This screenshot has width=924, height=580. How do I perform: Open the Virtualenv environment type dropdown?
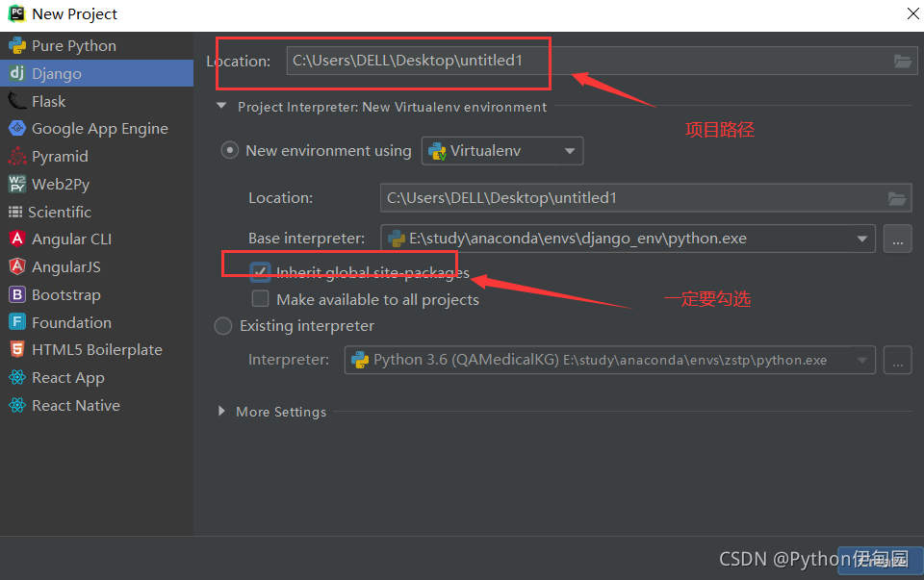tap(502, 151)
